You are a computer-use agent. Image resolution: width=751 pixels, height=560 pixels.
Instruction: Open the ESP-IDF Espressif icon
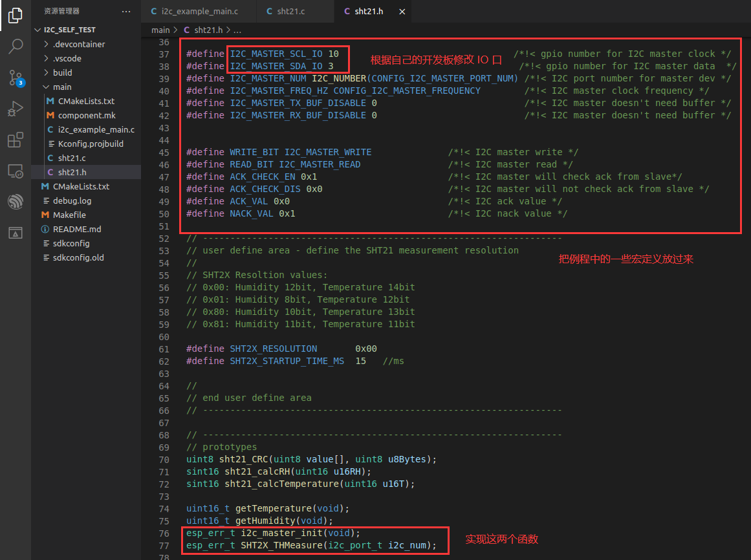[16, 202]
